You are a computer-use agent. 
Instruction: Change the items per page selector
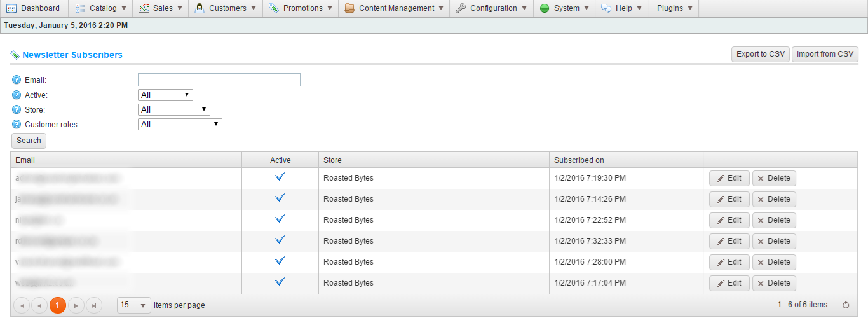pos(134,305)
